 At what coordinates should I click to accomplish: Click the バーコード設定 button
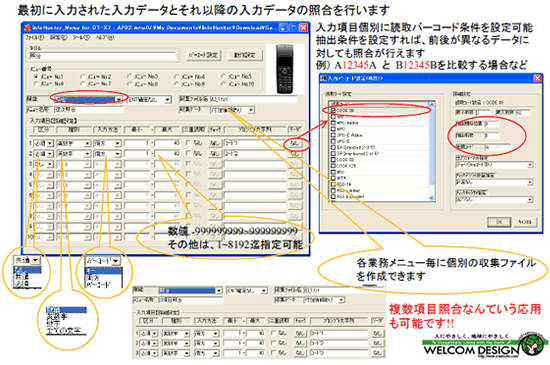(203, 55)
